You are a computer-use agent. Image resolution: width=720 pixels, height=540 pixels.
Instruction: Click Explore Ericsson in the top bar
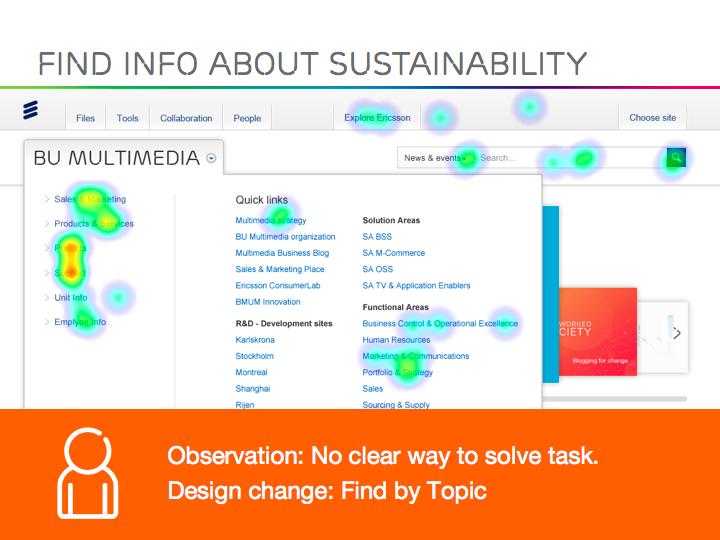coord(377,118)
